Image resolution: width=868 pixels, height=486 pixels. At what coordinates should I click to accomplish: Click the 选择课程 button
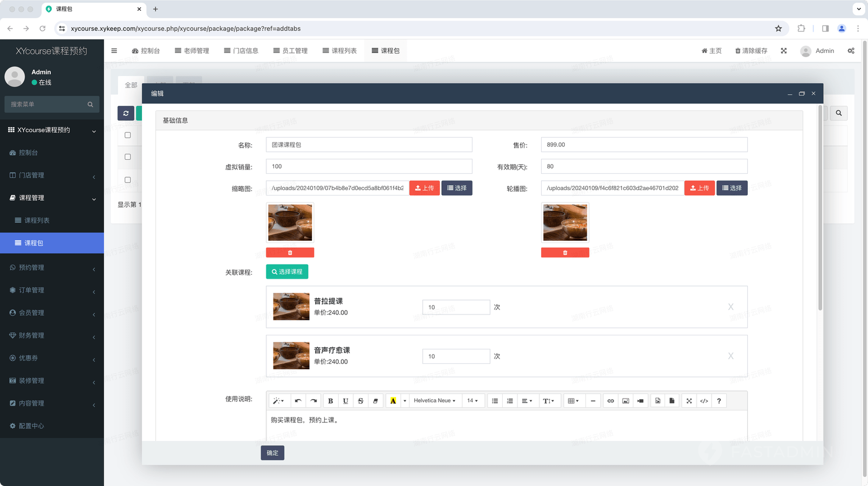[287, 272]
